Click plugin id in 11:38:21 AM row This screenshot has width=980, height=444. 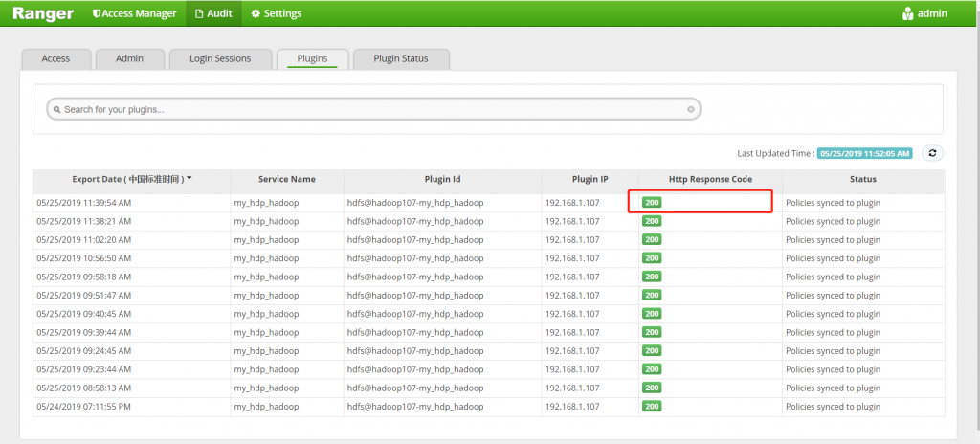click(x=415, y=221)
